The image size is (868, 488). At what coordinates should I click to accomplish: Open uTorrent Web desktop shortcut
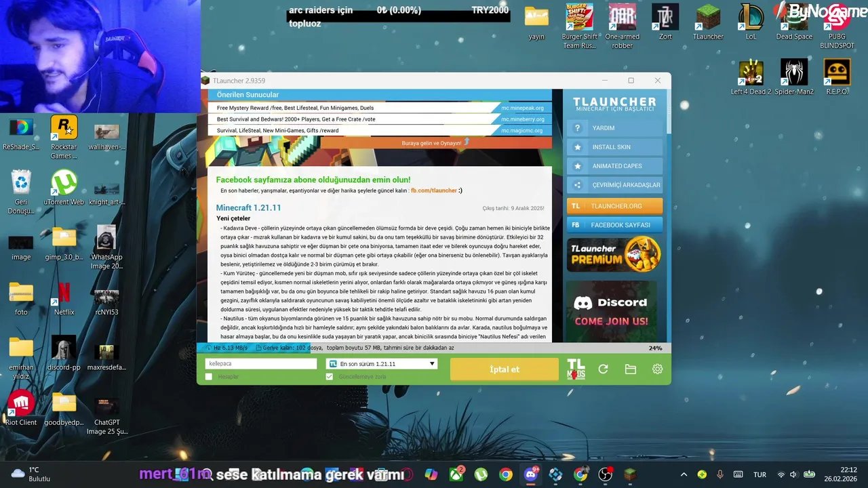click(x=64, y=188)
